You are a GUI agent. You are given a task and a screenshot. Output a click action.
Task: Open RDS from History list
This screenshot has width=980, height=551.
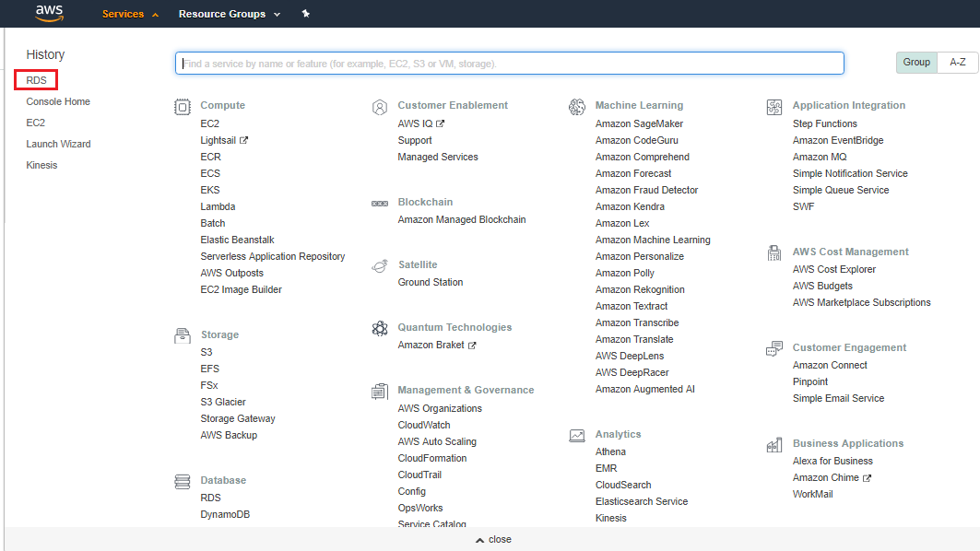(x=36, y=80)
